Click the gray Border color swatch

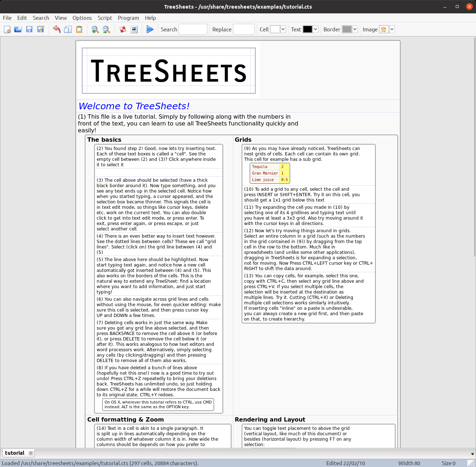click(347, 30)
